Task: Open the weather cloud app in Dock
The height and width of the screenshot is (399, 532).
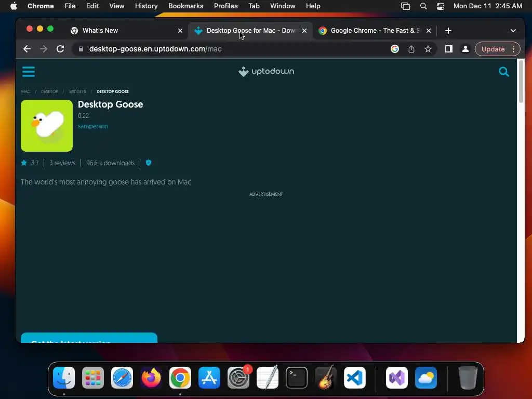Action: 426,378
